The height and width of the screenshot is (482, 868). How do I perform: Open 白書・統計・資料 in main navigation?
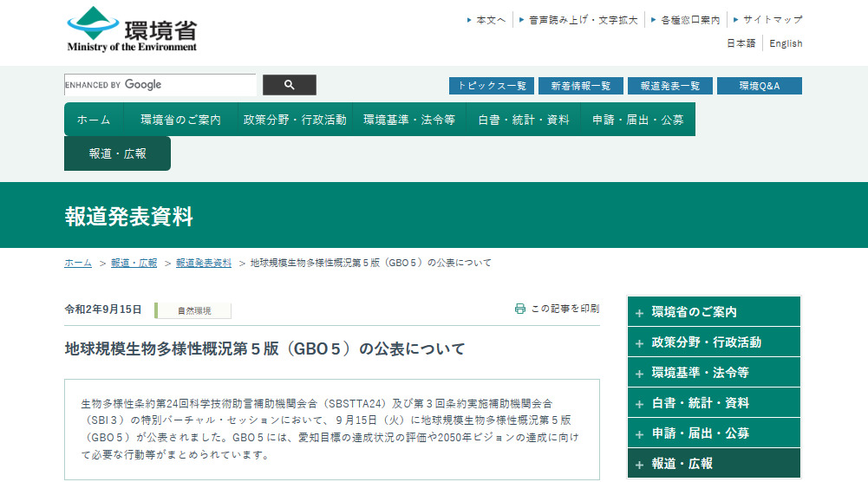pyautogui.click(x=524, y=120)
